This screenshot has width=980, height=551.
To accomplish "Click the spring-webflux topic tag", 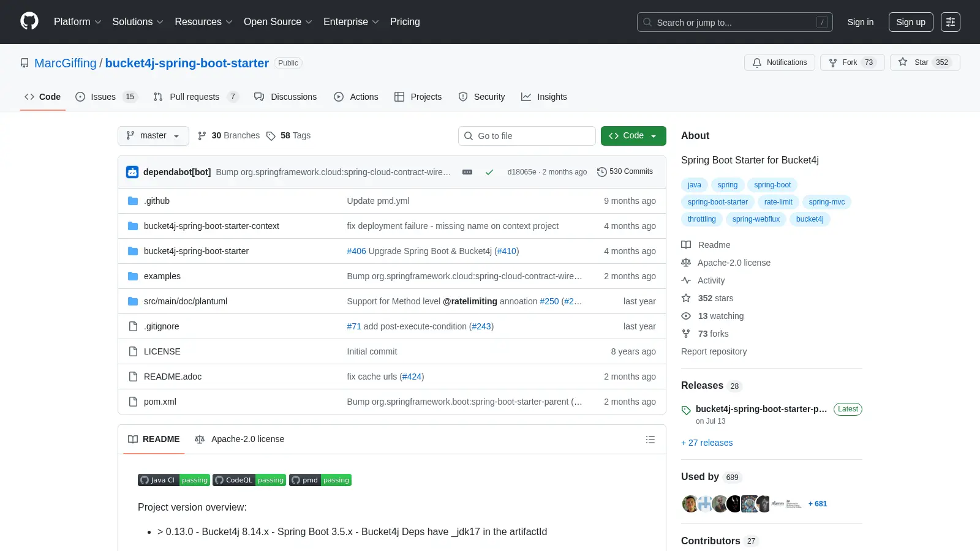I will 756,219.
